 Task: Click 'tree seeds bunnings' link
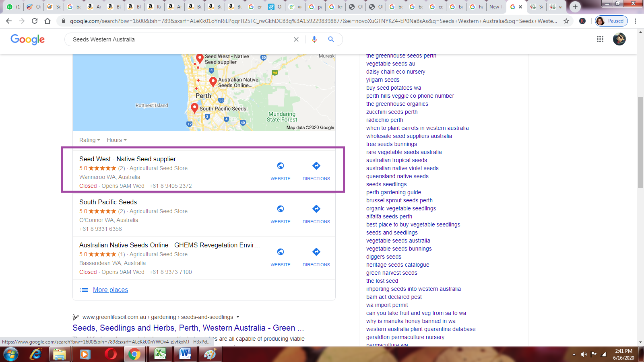[x=392, y=144]
